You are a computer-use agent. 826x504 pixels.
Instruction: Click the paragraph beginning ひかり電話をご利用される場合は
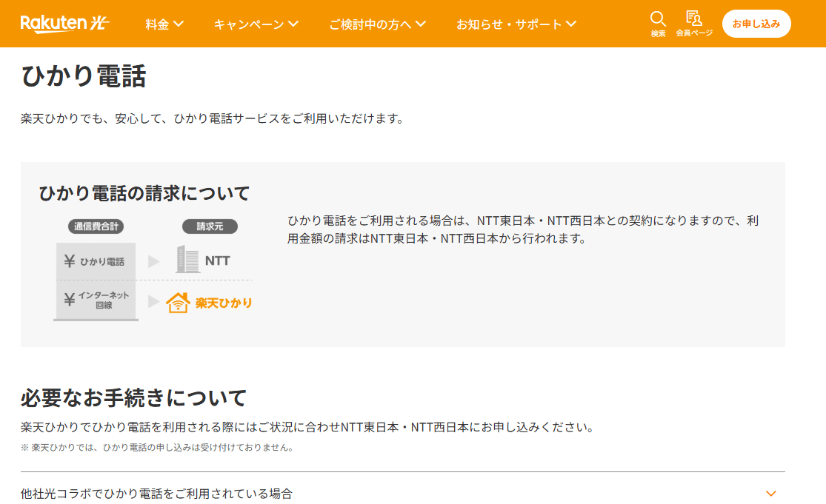pyautogui.click(x=522, y=229)
